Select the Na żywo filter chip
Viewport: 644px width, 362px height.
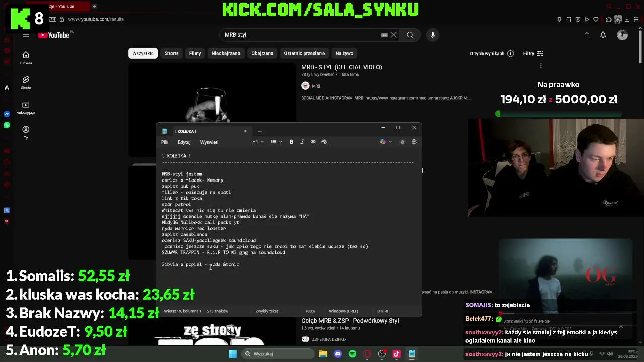(344, 53)
